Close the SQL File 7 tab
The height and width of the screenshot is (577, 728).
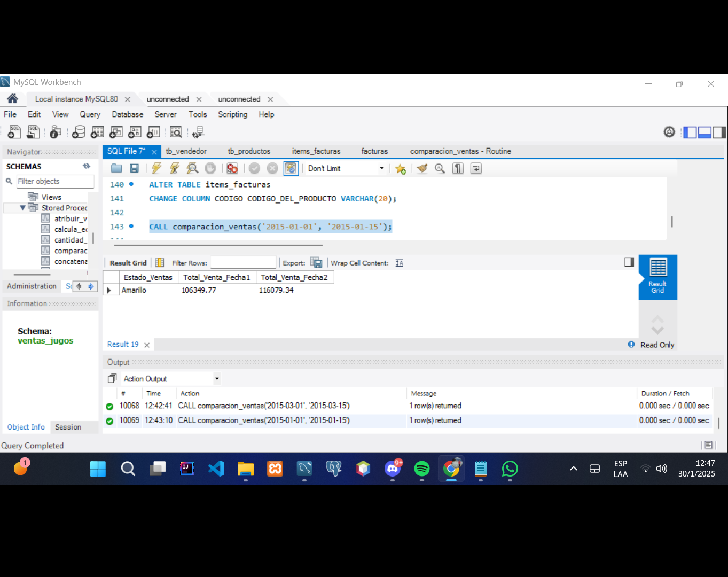click(x=154, y=152)
